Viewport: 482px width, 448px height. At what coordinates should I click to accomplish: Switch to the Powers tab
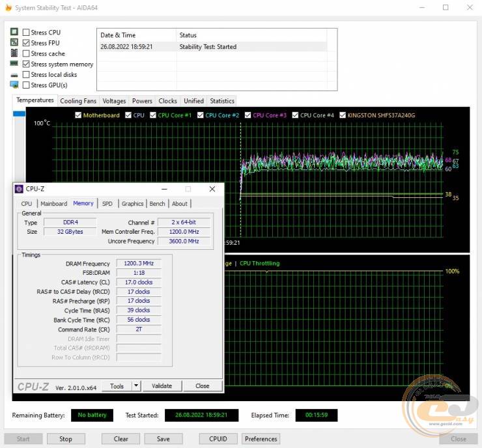click(x=142, y=101)
